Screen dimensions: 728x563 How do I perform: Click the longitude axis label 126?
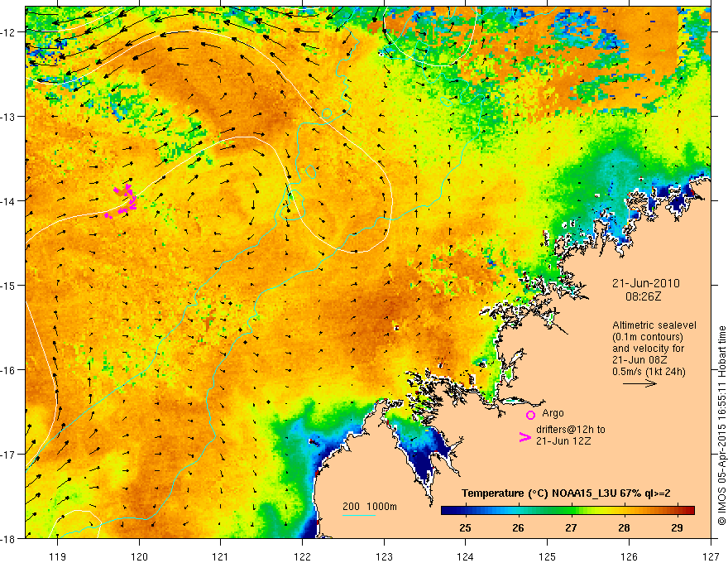click(629, 556)
